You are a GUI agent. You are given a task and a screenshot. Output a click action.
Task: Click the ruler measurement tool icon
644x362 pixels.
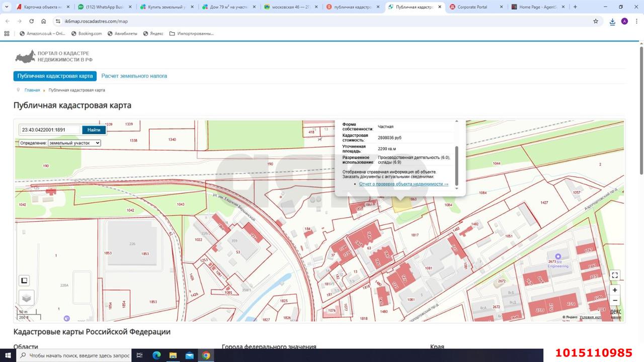point(24,281)
